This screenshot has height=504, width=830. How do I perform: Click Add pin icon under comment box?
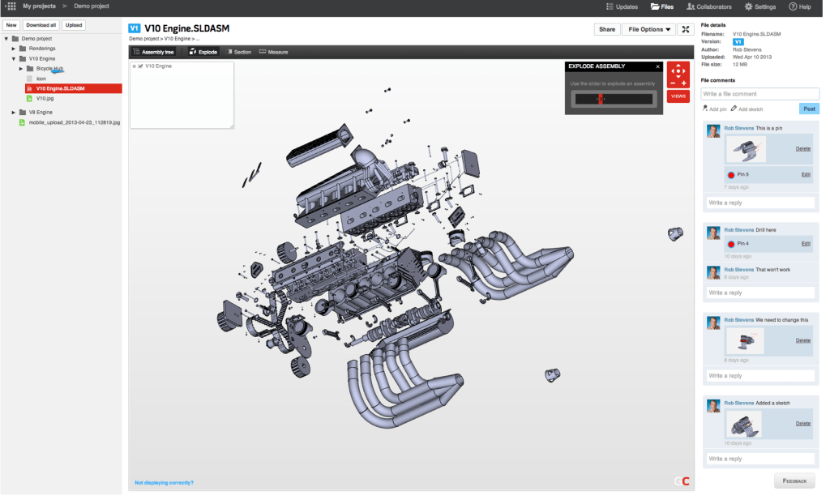coord(706,108)
